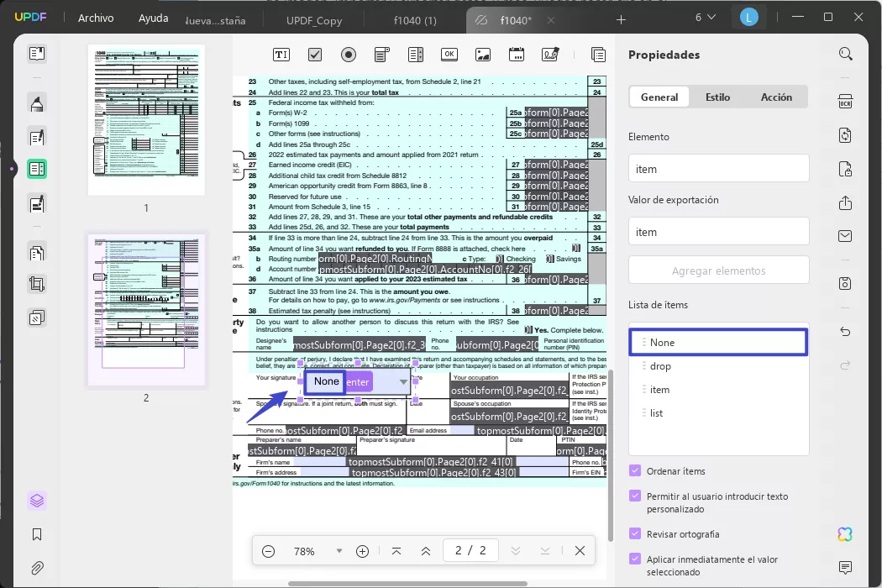Select the None item in the list
Screen dimensions: 882x588
718,342
